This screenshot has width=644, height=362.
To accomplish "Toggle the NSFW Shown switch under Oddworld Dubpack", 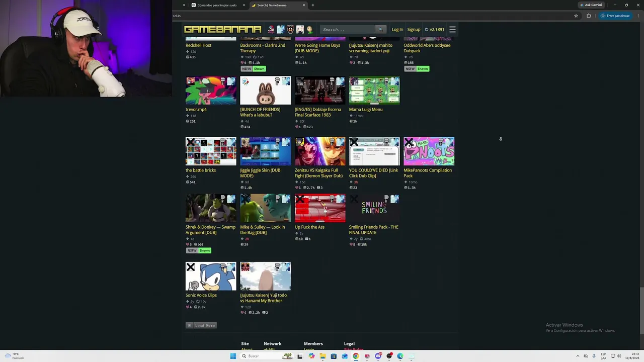I will coord(417,69).
